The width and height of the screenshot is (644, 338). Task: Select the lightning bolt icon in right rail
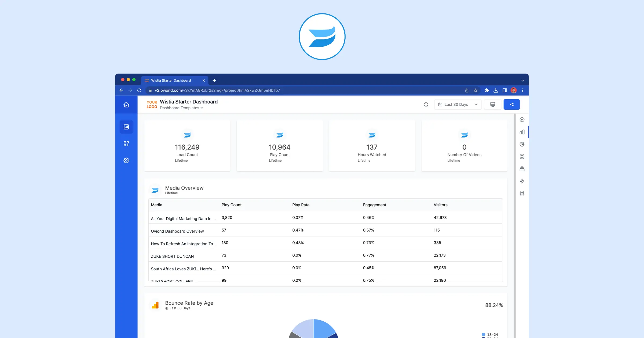pos(522,181)
